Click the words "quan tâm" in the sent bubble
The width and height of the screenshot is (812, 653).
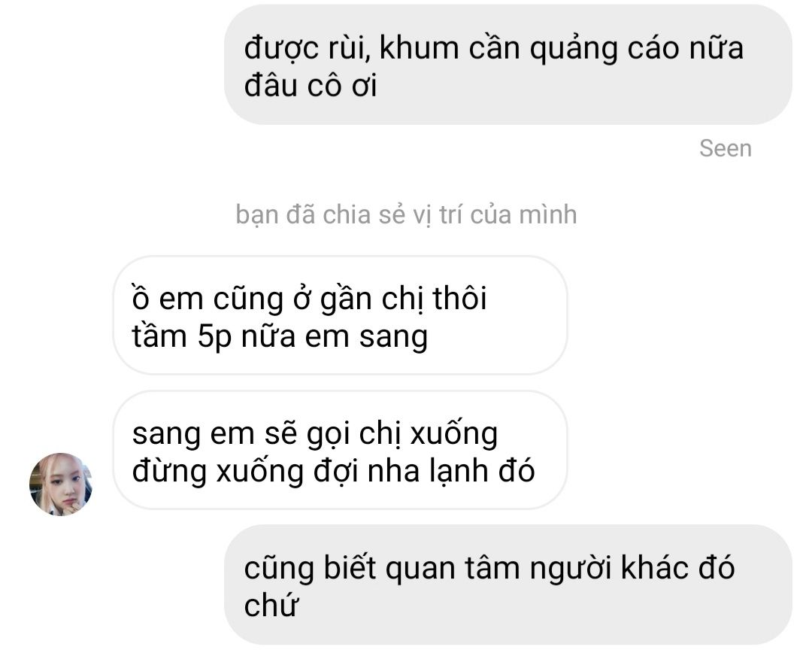(453, 568)
